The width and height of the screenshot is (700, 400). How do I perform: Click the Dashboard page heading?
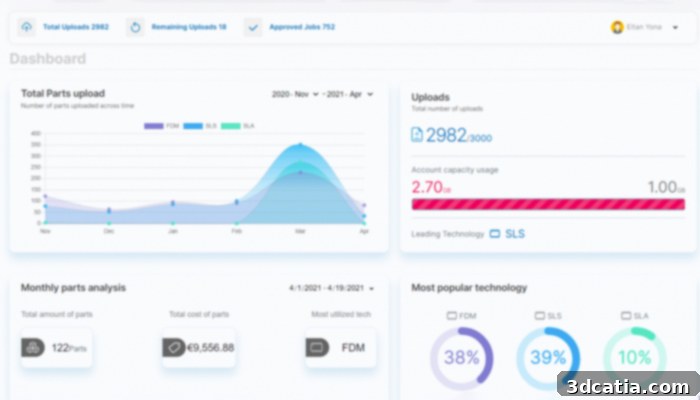coord(48,59)
